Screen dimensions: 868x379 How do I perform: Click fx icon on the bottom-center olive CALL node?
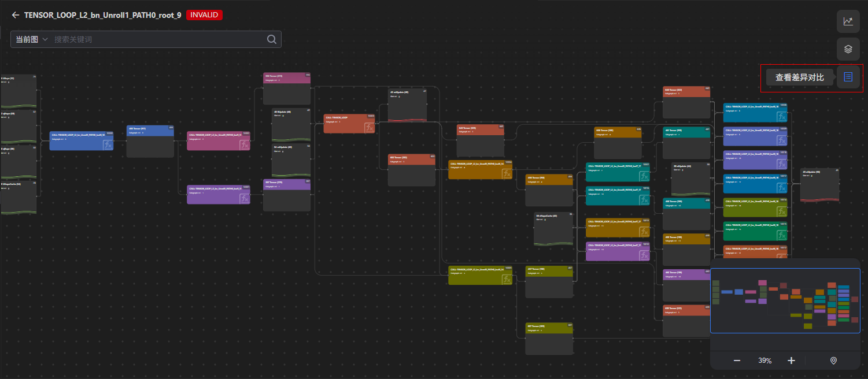[507, 279]
